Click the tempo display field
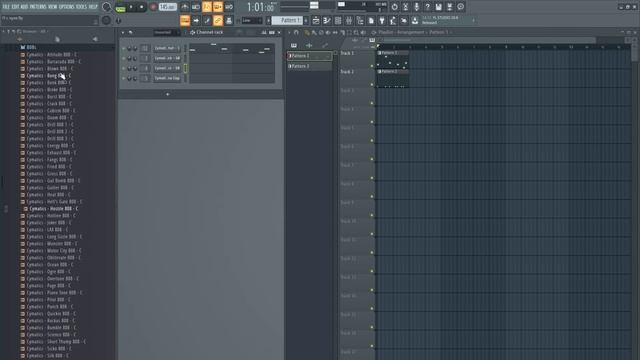640x360 pixels. pyautogui.click(x=167, y=7)
